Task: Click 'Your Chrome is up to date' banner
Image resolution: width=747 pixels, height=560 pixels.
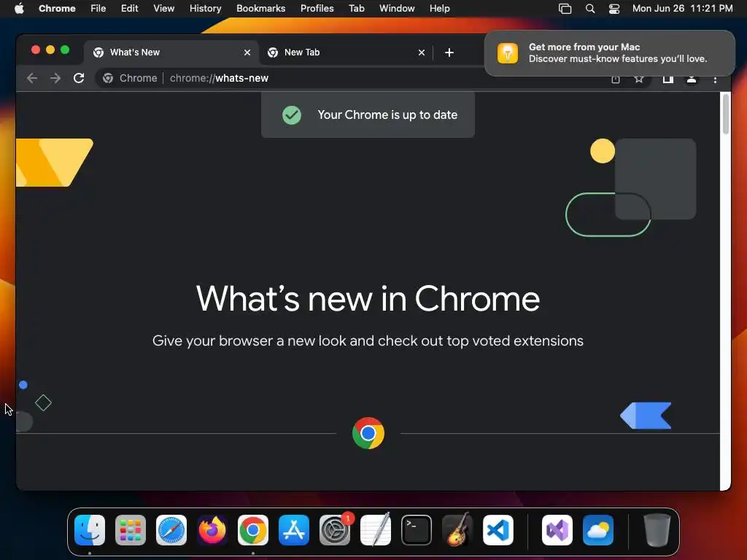Action: click(x=368, y=114)
